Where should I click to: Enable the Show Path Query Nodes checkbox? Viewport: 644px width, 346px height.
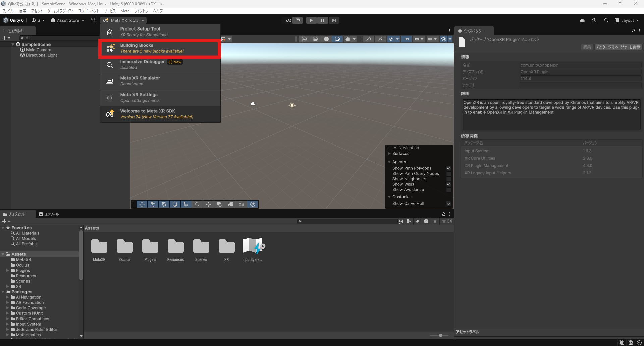[x=448, y=174]
